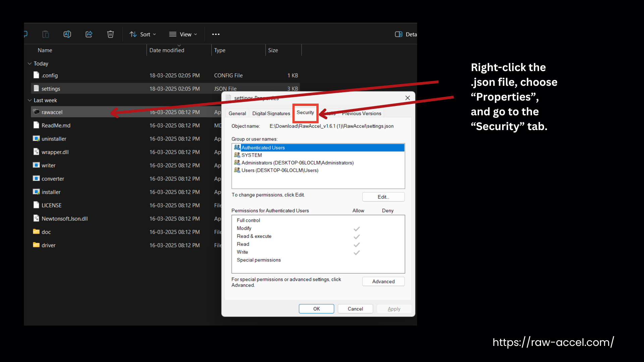The width and height of the screenshot is (644, 362).
Task: Click the Read & execute allow checkmark
Action: 357,237
